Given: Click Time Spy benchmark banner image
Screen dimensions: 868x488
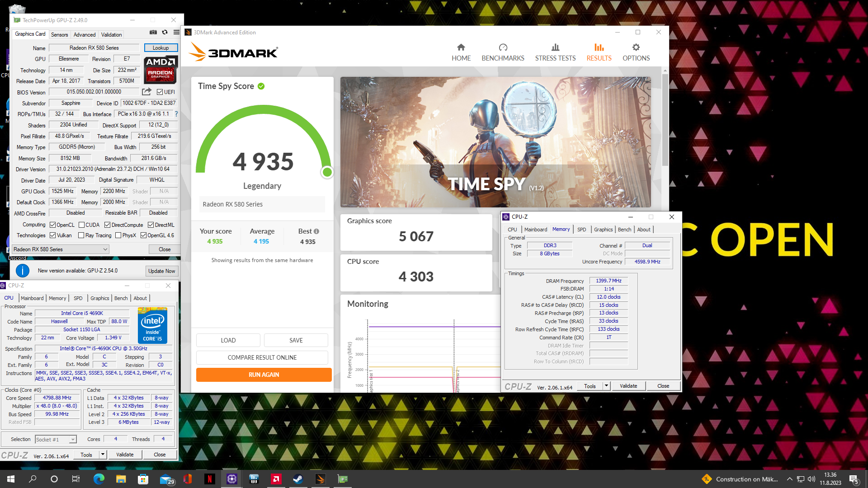Looking at the screenshot, I should 495,142.
